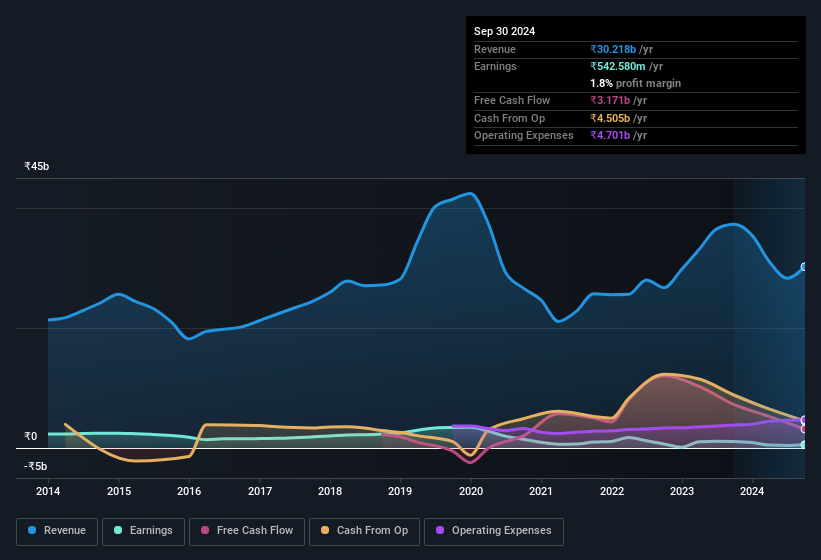Click the Free Cash Flow trough at 2020
Screen dimensions: 821x560
[470, 462]
